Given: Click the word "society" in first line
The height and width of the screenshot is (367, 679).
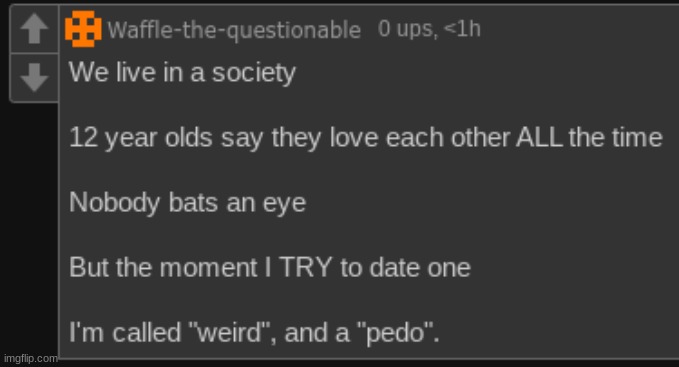Looking at the screenshot, I should pyautogui.click(x=254, y=74).
